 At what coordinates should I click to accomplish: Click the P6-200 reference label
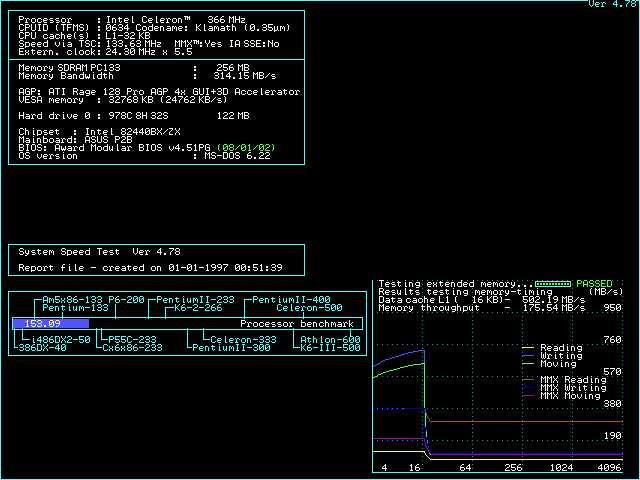click(127, 300)
